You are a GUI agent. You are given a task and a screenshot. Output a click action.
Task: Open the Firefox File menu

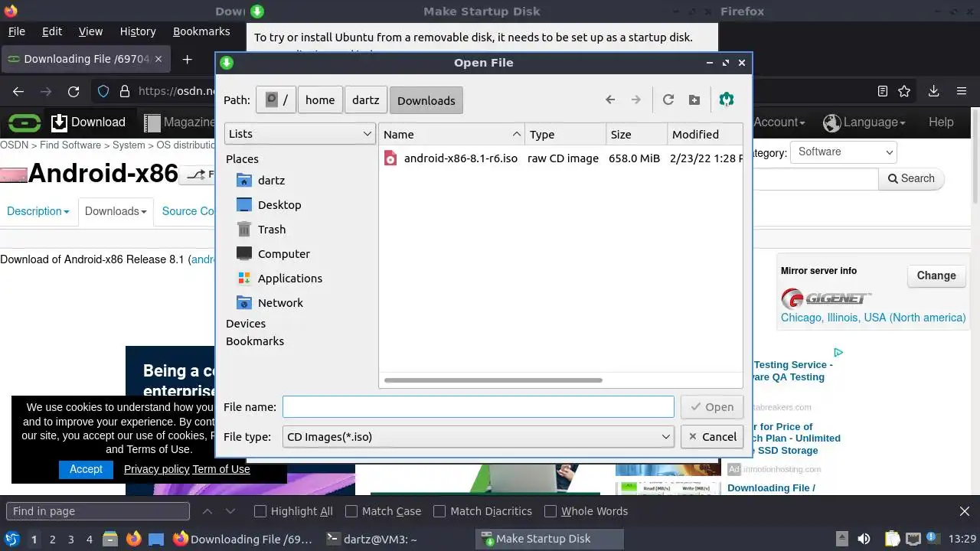[x=16, y=31]
